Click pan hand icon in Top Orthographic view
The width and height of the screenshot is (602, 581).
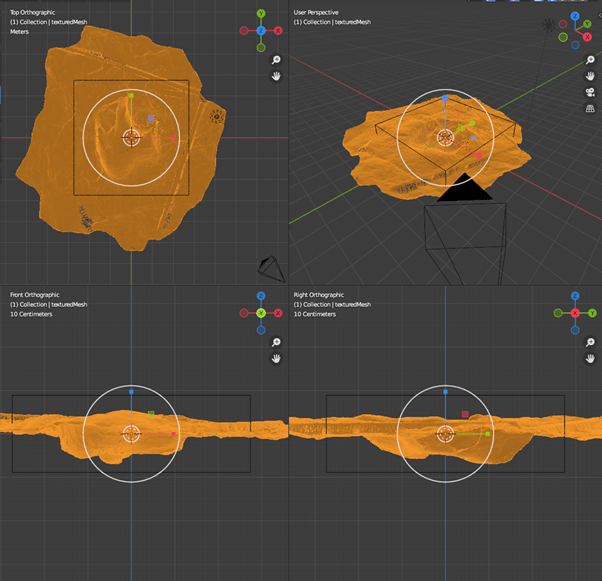point(276,76)
